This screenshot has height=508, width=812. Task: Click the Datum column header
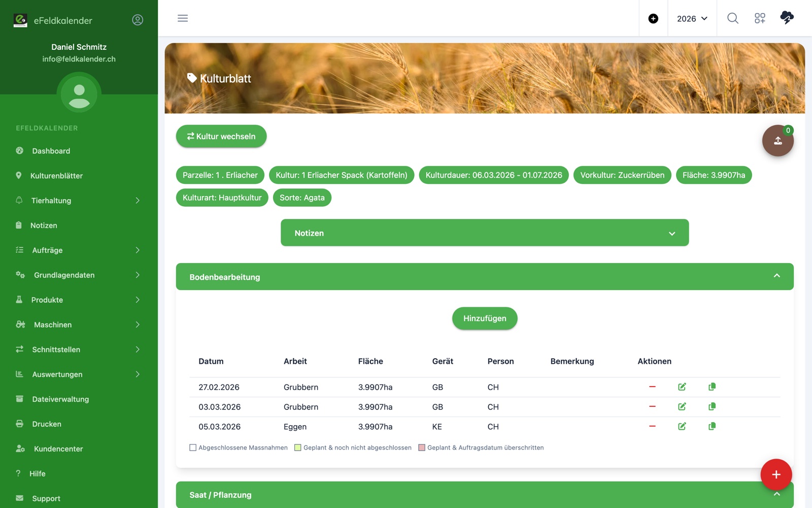coord(211,361)
